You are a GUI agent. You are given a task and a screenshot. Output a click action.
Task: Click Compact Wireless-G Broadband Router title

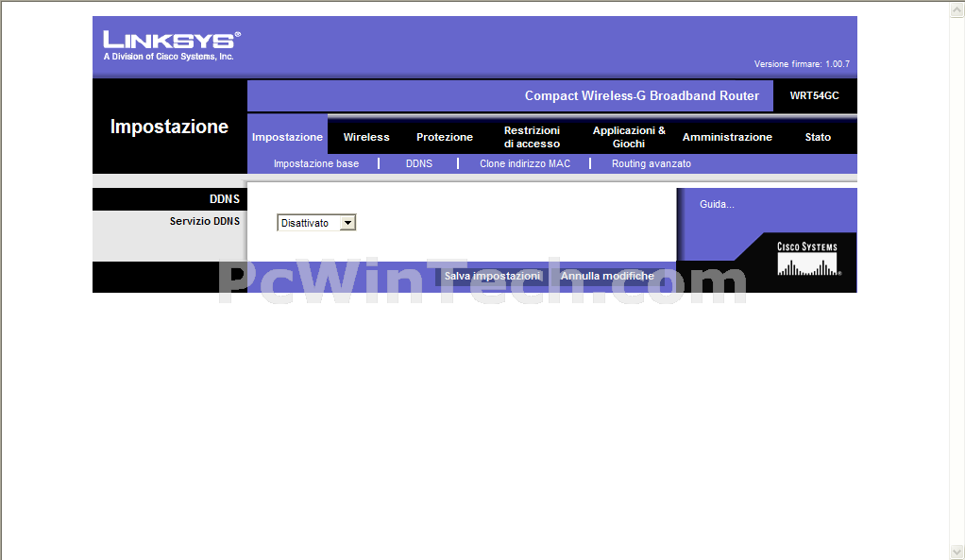(642, 95)
